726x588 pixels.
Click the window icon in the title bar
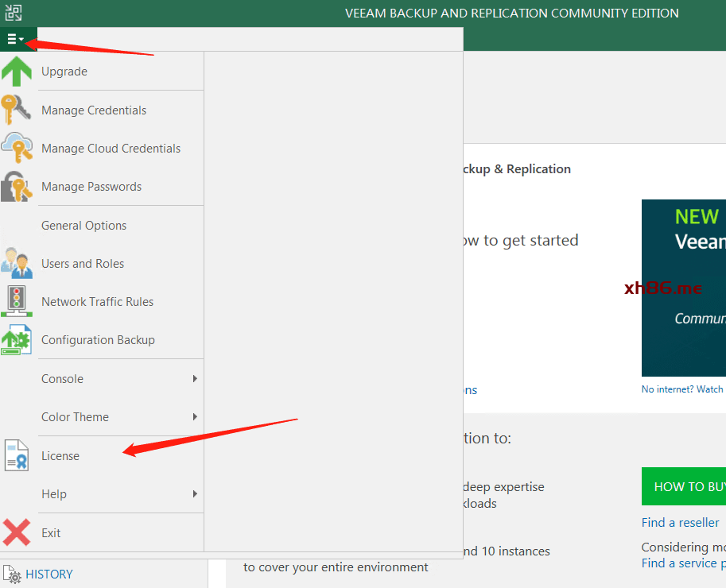tap(14, 13)
